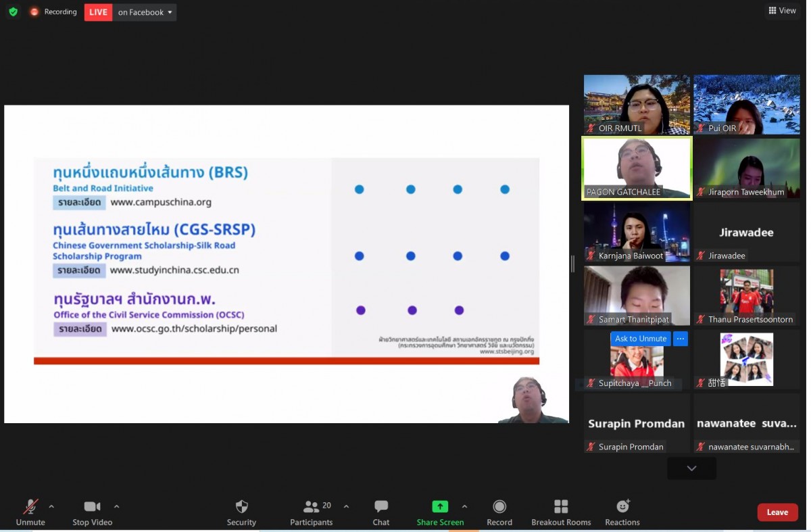
Task: Click muted mic icon on OIR RMUTL tile
Action: pyautogui.click(x=591, y=128)
